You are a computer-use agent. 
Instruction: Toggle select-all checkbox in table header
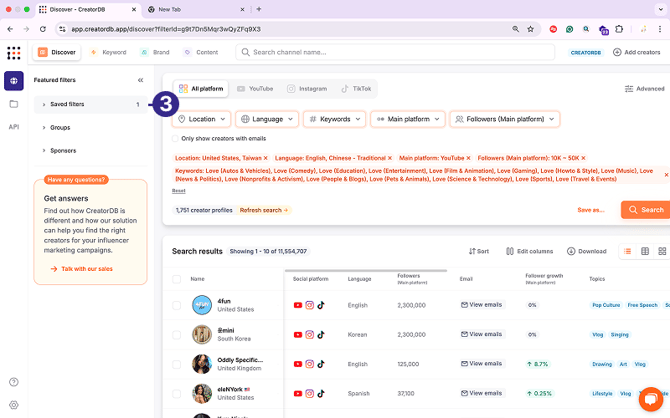(176, 279)
